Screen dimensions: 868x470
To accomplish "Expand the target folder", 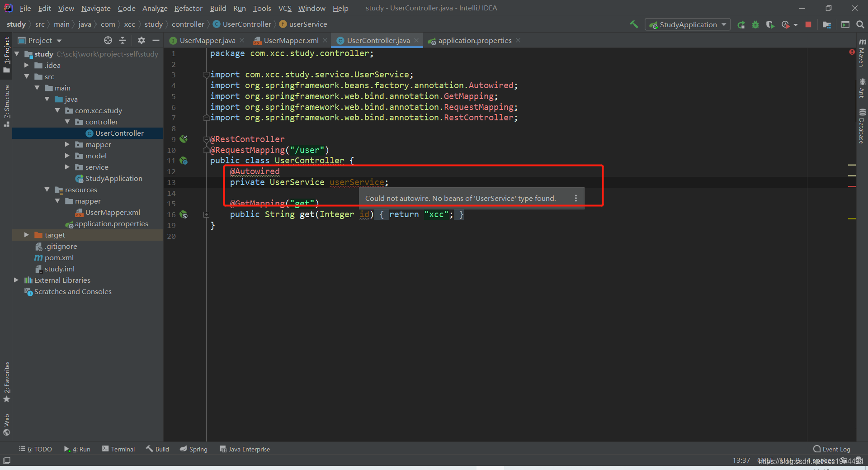I will [x=27, y=235].
